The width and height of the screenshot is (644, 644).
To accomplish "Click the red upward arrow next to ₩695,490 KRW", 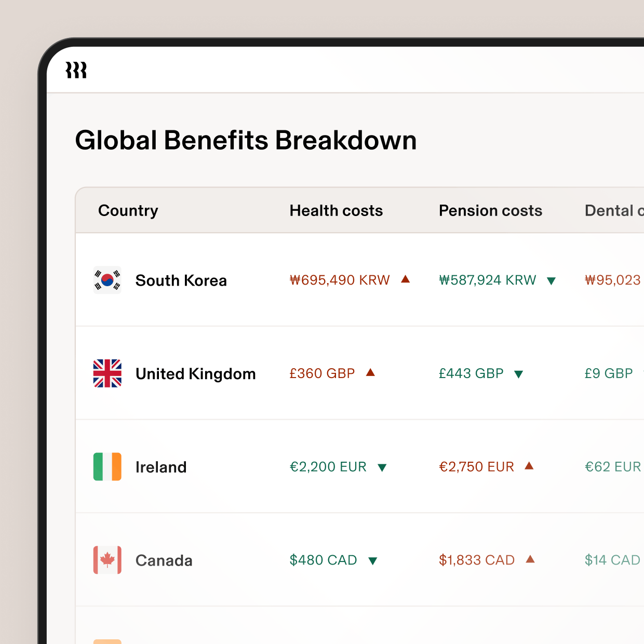I will coord(406,279).
